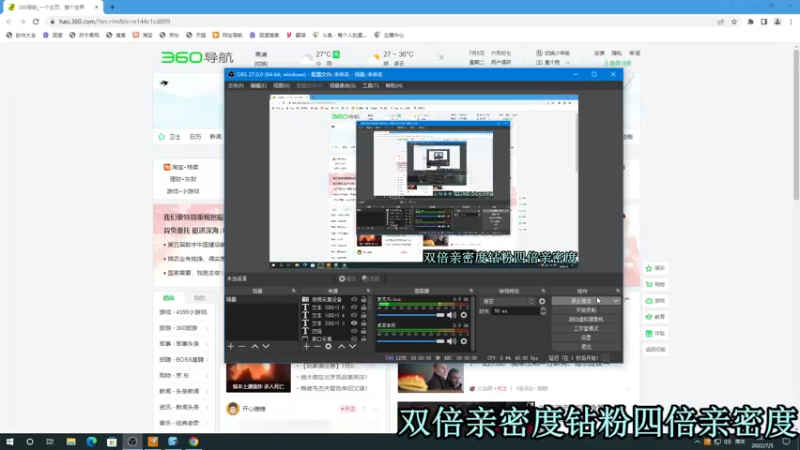This screenshot has width=800, height=450.
Task: Open the Chrome extensions puzzle icon
Action: [751, 21]
